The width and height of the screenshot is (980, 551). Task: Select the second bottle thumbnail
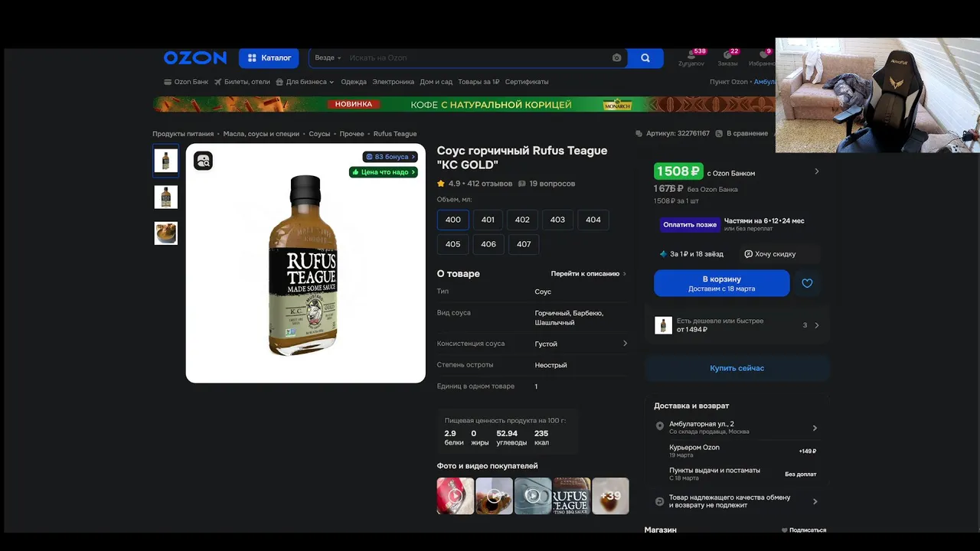[166, 197]
